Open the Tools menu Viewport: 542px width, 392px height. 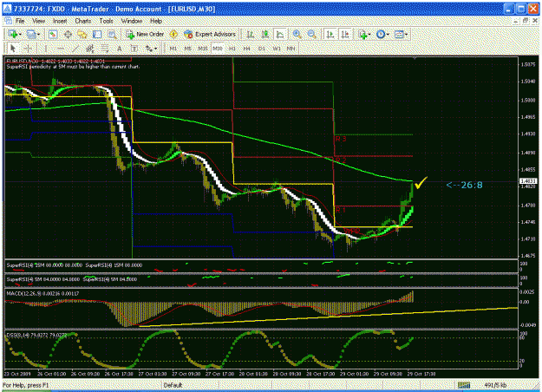coord(106,21)
